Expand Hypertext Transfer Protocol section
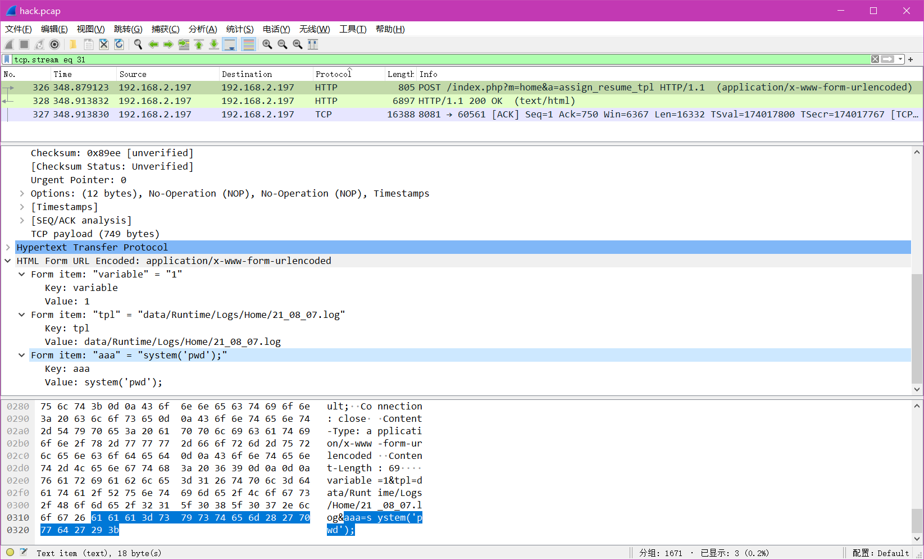The width and height of the screenshot is (924, 560). [x=8, y=248]
